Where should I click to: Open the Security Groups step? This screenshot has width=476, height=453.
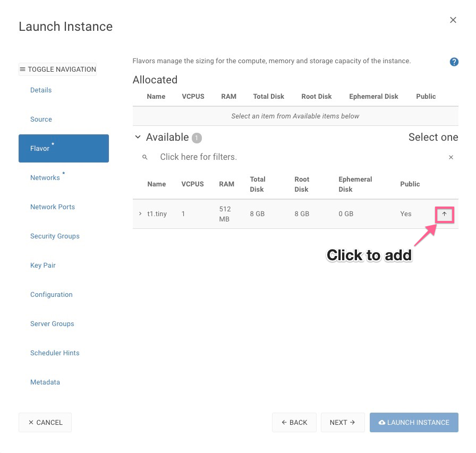[x=55, y=236]
